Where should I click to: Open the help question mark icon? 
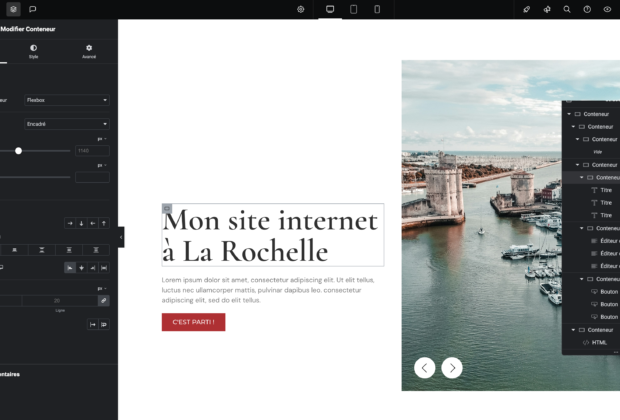click(587, 9)
